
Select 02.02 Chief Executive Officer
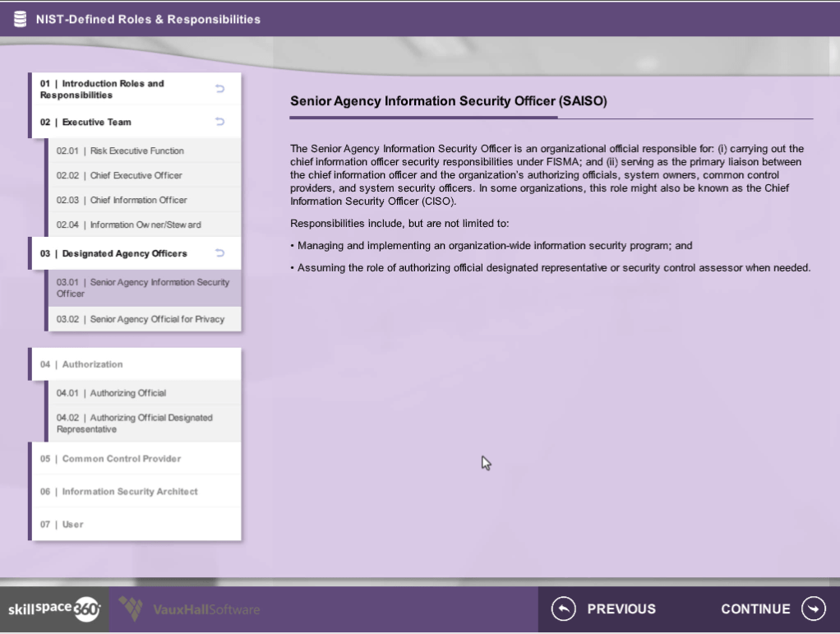click(x=119, y=176)
